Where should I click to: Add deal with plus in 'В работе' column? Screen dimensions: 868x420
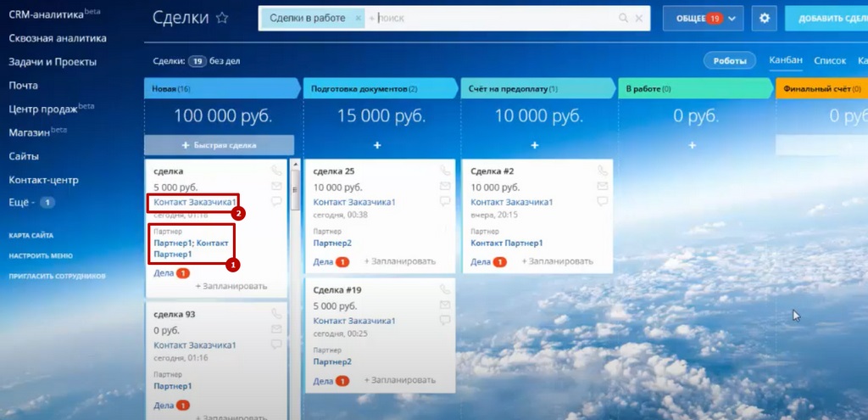tap(692, 145)
